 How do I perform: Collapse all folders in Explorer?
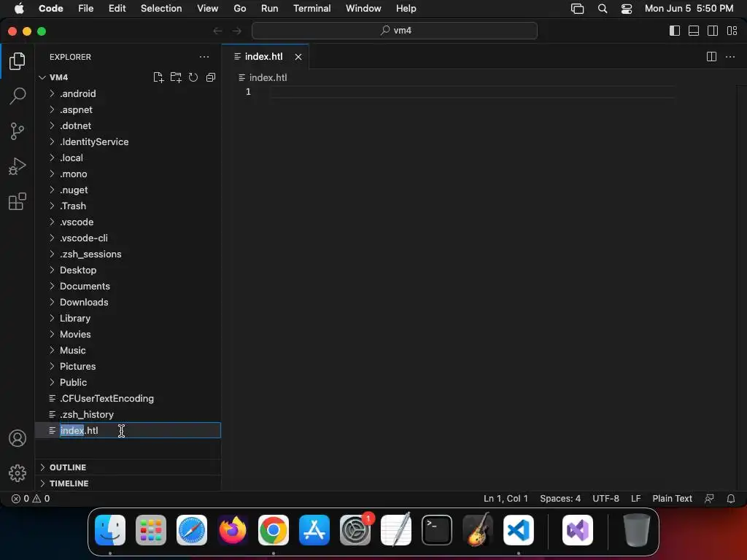211,77
